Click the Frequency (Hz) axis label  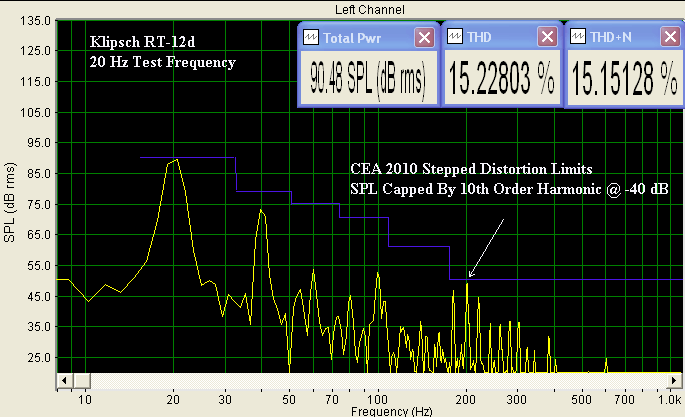click(391, 411)
